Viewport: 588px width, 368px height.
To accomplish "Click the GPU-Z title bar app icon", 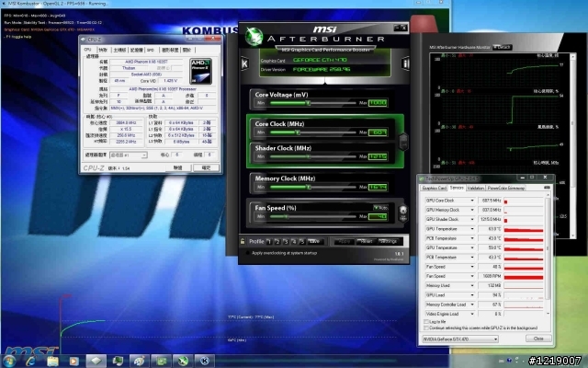I will click(x=422, y=178).
